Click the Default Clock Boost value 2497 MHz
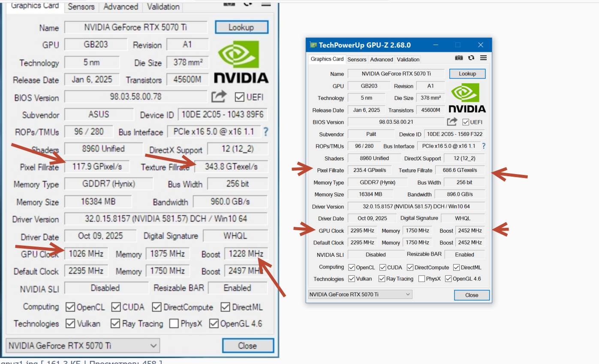 coord(247,271)
